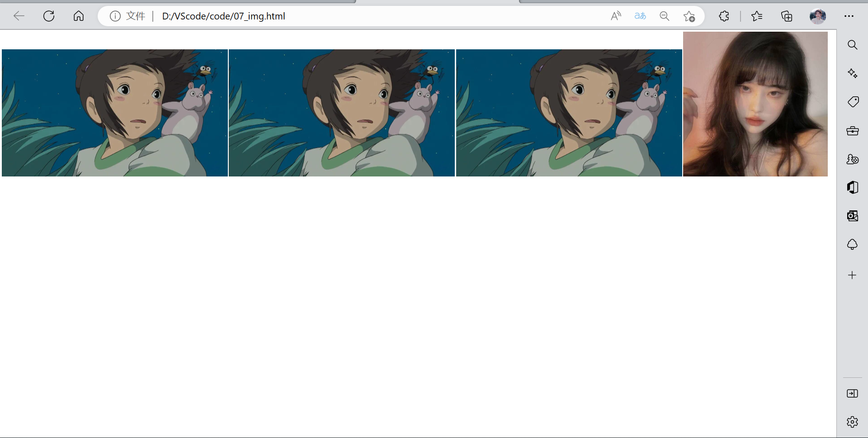
Task: View site information icon
Action: pos(115,16)
